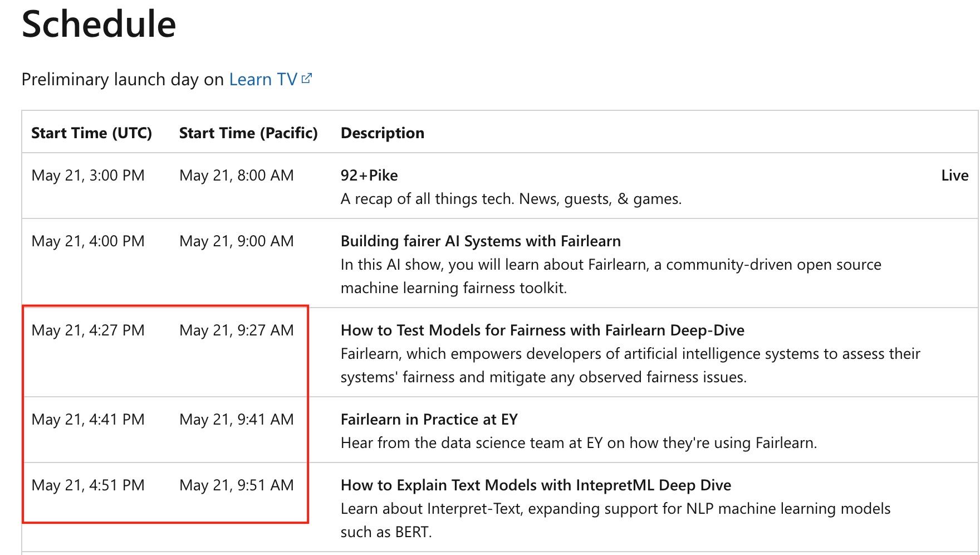Click the May 21, 8:00 AM Pacific cell
The width and height of the screenshot is (980, 555).
pos(236,176)
